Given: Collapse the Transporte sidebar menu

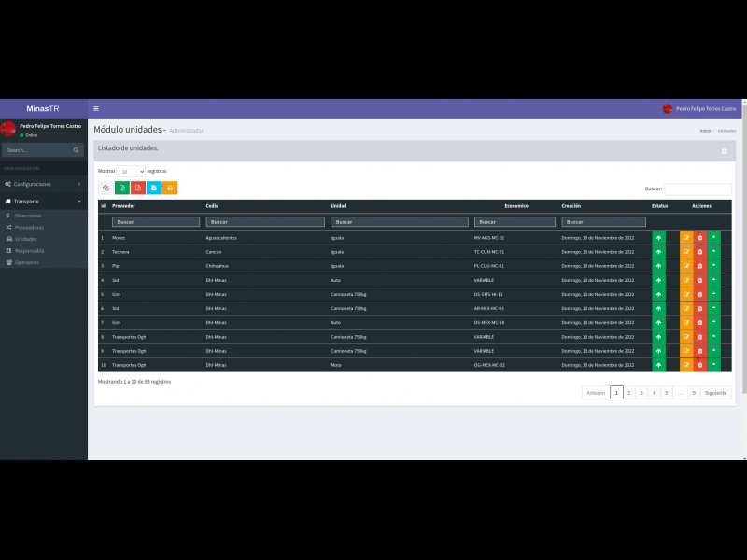Looking at the screenshot, I should (x=43, y=201).
